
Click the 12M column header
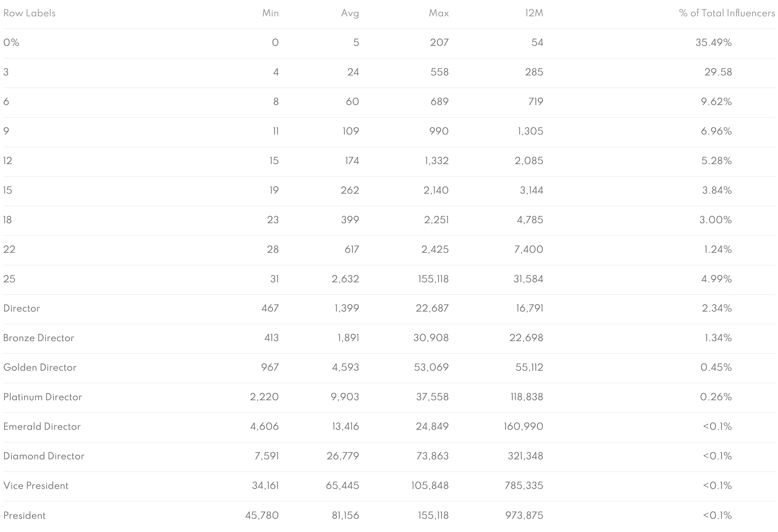(x=534, y=13)
